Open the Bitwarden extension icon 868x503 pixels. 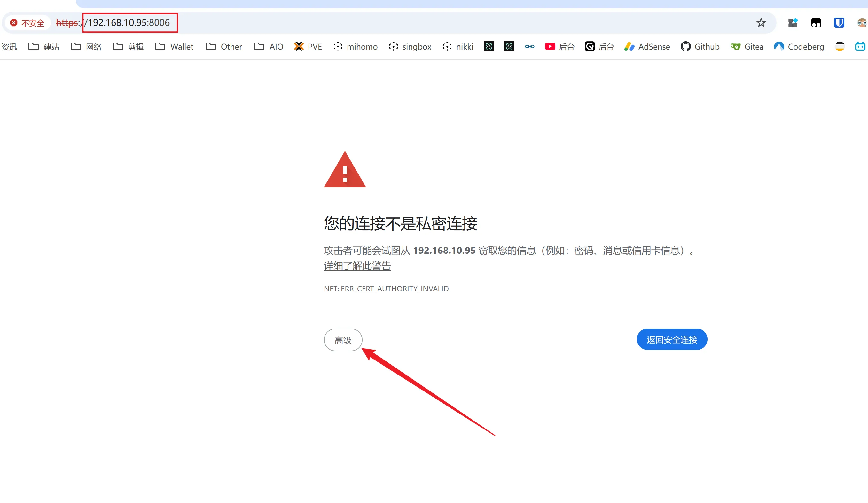(839, 23)
